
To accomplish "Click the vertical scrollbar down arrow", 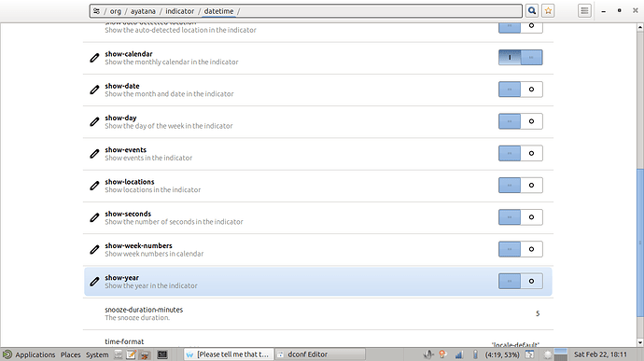I will 640,342.
